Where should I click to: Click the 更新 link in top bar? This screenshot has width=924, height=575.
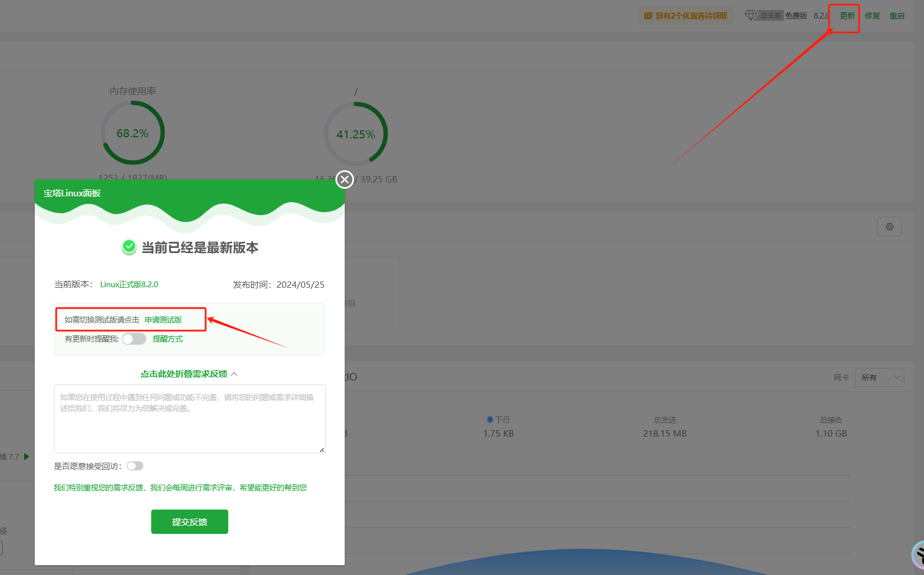pyautogui.click(x=847, y=16)
